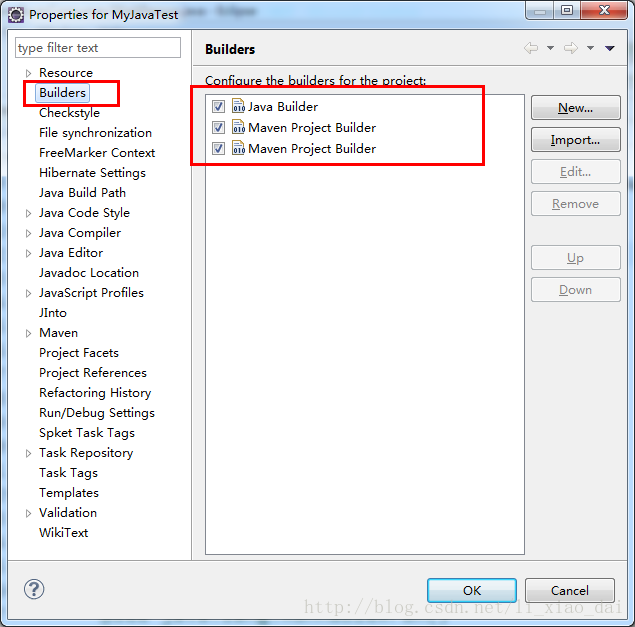Open Run/Debug Settings page
Image resolution: width=635 pixels, height=627 pixels.
click(x=97, y=413)
